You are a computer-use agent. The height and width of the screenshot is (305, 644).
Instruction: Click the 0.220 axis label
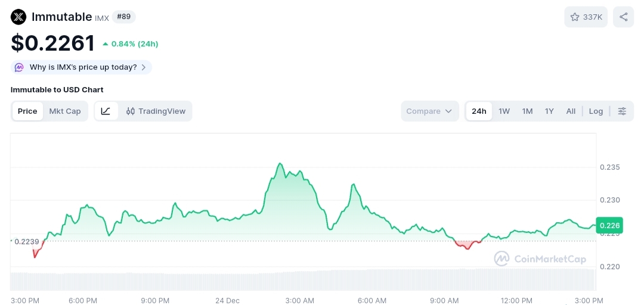tap(609, 266)
